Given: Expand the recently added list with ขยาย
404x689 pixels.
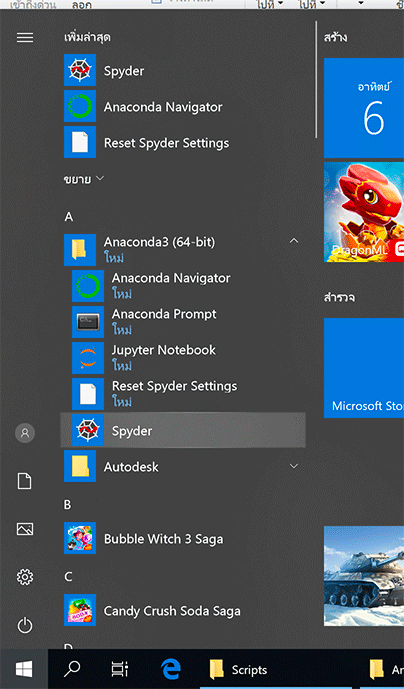Looking at the screenshot, I should tap(84, 179).
